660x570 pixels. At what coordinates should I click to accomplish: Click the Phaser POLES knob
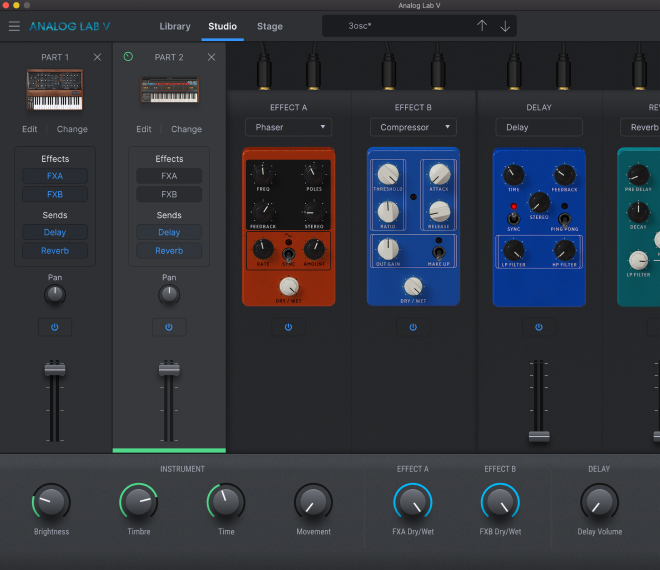click(x=314, y=173)
